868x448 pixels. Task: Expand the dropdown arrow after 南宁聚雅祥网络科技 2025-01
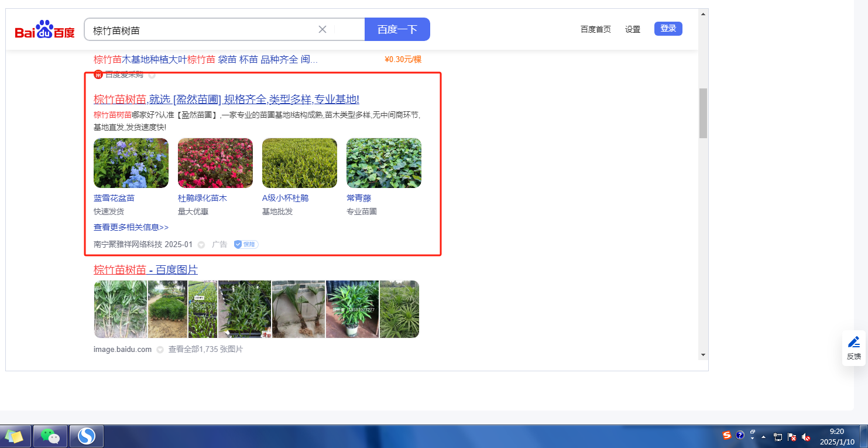(x=201, y=245)
